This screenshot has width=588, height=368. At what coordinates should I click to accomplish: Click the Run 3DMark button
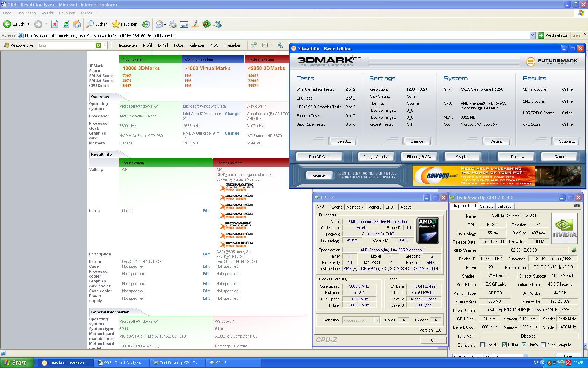click(x=319, y=157)
